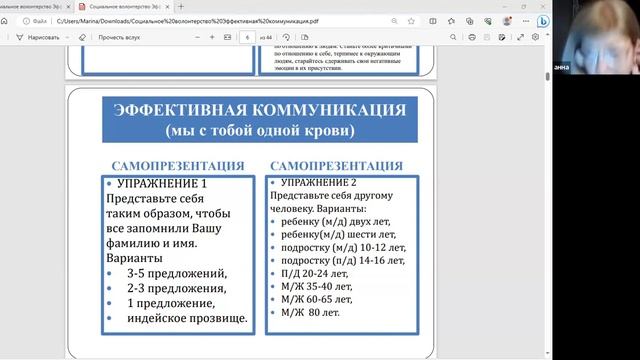Click Прочесть вслух read aloud button
Viewport: 640px width, 360px height.
click(x=119, y=37)
